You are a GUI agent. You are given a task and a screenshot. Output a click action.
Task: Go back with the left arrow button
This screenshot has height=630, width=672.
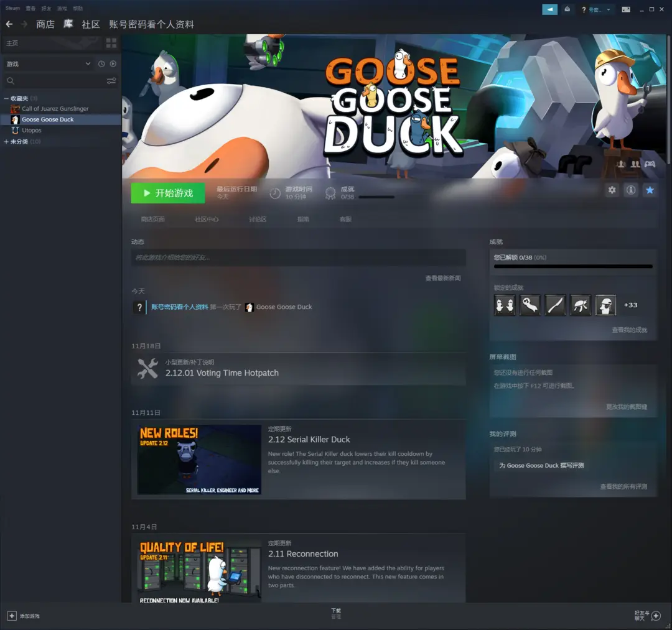[9, 24]
